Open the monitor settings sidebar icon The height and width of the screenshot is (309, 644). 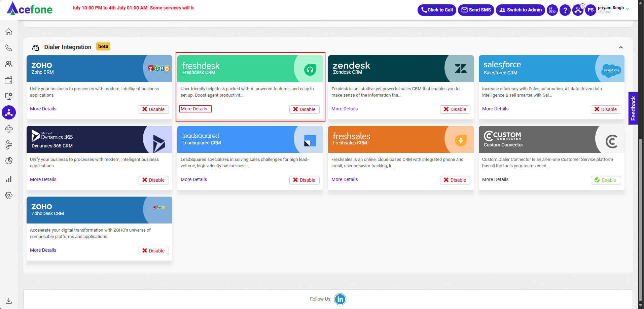tap(9, 96)
